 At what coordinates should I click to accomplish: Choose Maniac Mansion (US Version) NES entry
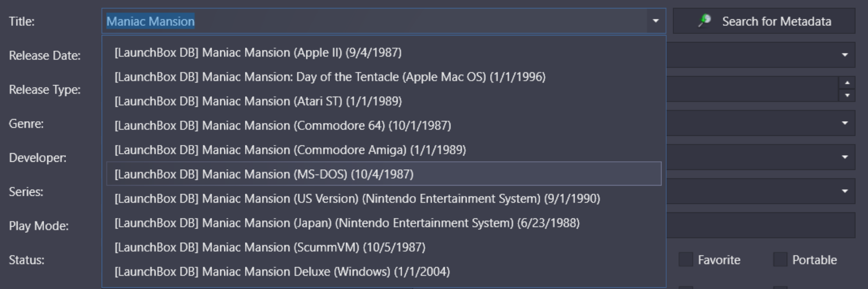tap(384, 198)
